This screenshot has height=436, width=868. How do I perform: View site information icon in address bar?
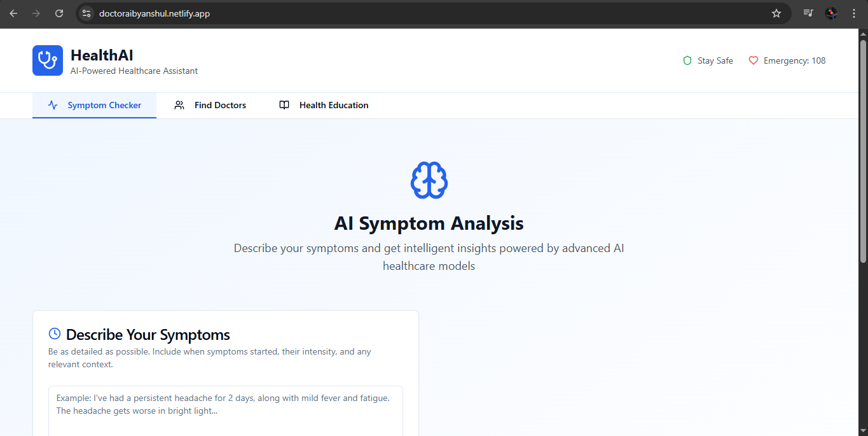(x=86, y=13)
